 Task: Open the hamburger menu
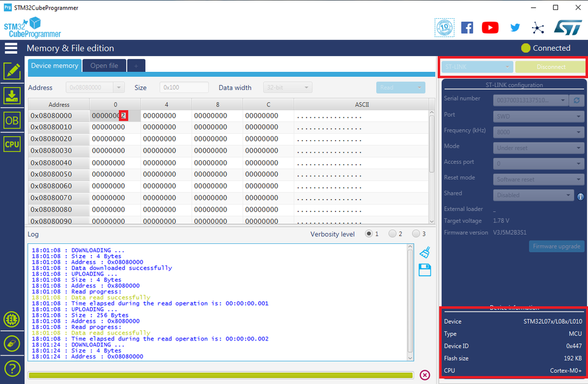coord(11,48)
